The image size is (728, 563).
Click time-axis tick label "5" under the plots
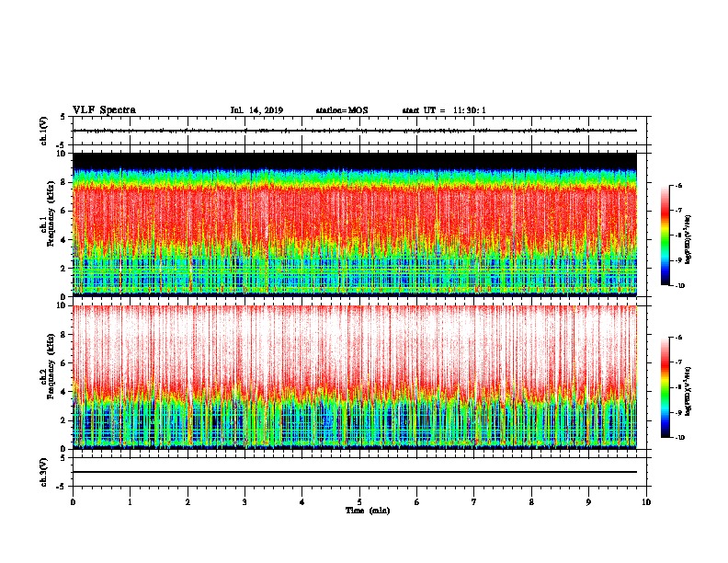coord(359,502)
